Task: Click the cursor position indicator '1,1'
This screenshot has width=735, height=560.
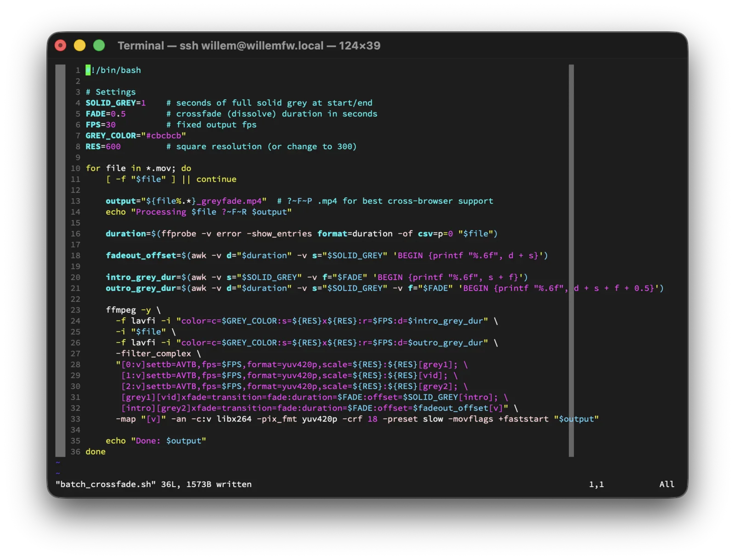Action: [597, 484]
